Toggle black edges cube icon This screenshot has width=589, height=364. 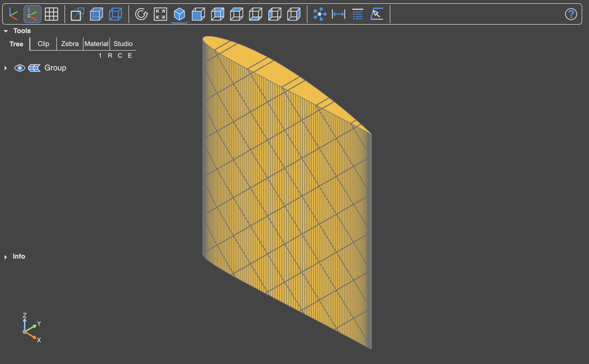pyautogui.click(x=115, y=14)
